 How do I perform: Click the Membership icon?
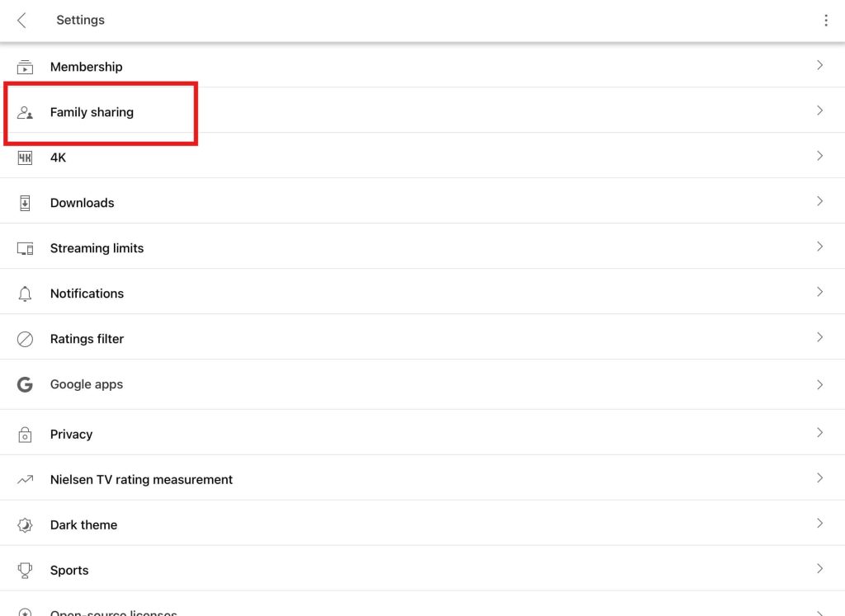[x=25, y=68]
